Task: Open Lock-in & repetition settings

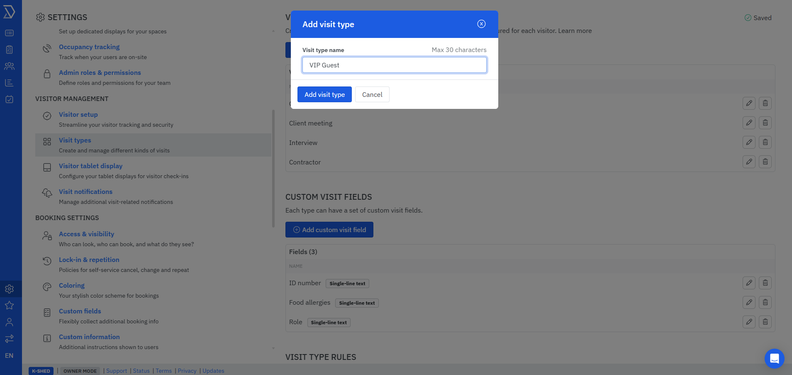Action: [x=89, y=260]
